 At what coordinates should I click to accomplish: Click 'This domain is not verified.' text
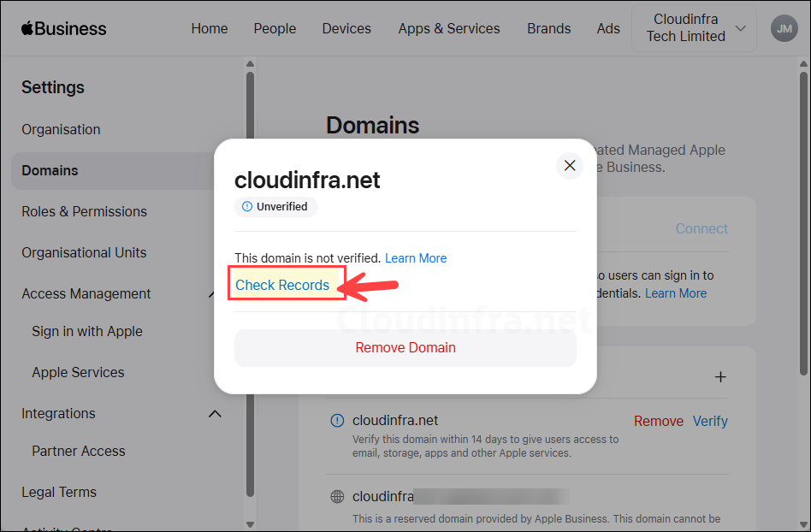(307, 258)
